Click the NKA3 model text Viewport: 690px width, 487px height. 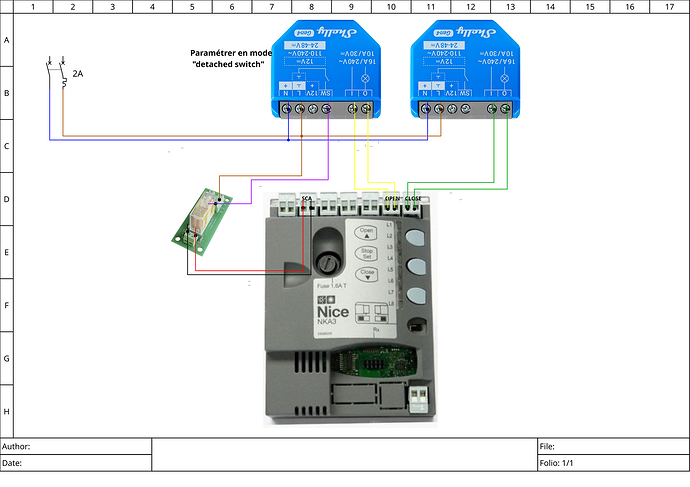point(327,322)
